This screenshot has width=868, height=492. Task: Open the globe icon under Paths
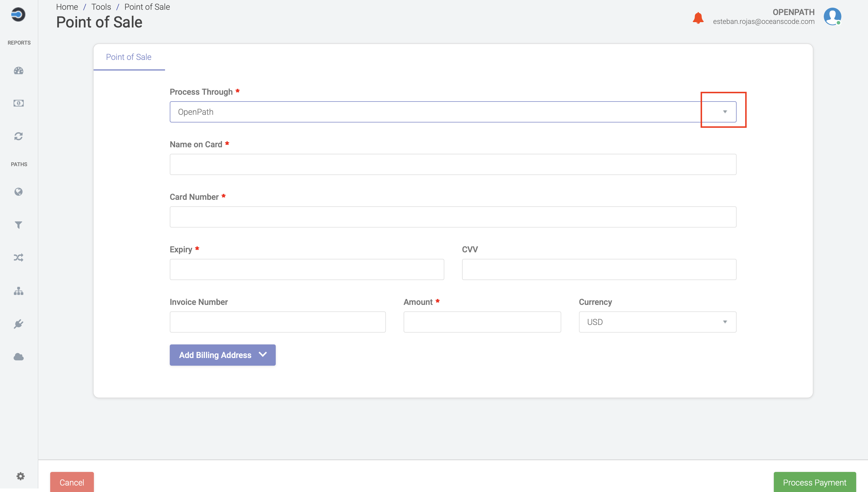pos(19,192)
